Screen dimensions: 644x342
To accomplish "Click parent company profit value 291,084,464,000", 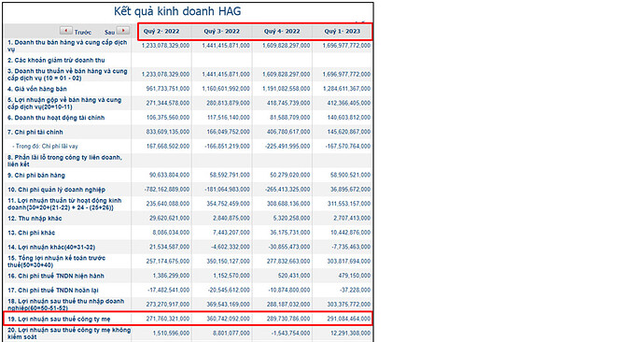I will point(349,319).
